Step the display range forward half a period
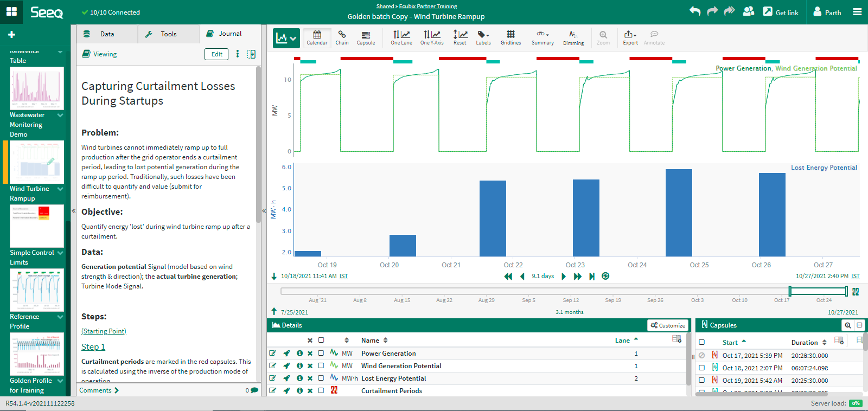 pos(563,276)
